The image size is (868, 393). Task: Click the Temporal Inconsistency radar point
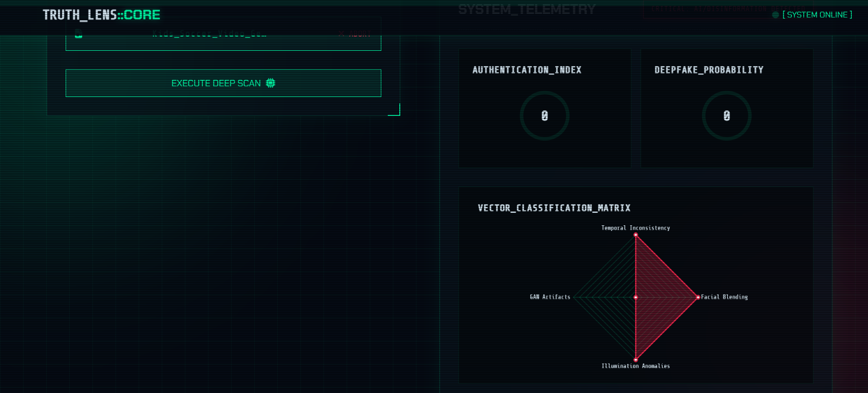coord(636,235)
